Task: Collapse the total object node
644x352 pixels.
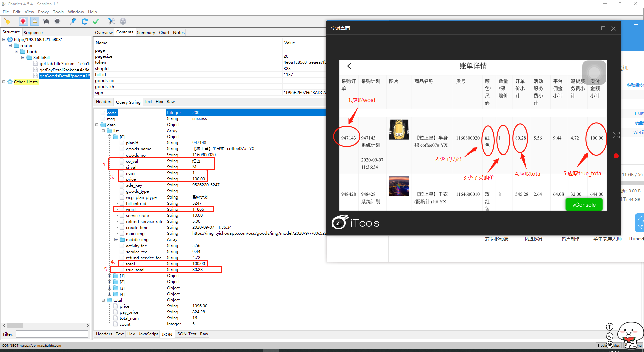Action: (x=103, y=300)
